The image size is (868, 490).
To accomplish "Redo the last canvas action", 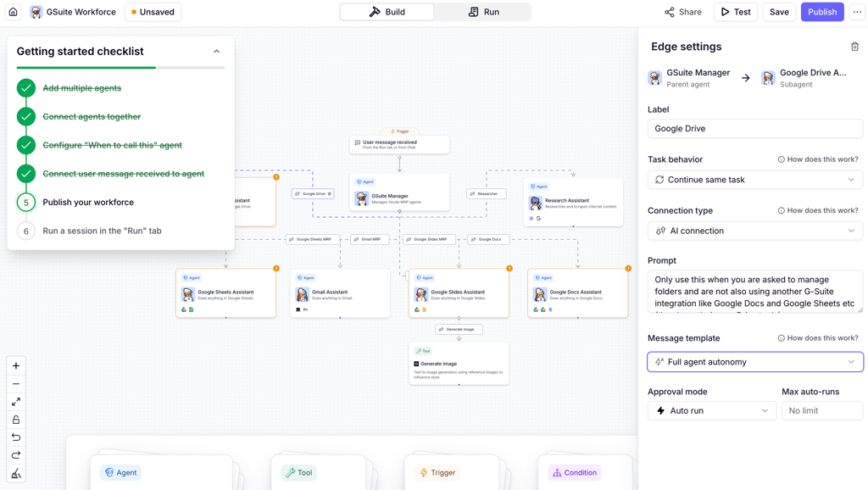I will click(x=16, y=455).
